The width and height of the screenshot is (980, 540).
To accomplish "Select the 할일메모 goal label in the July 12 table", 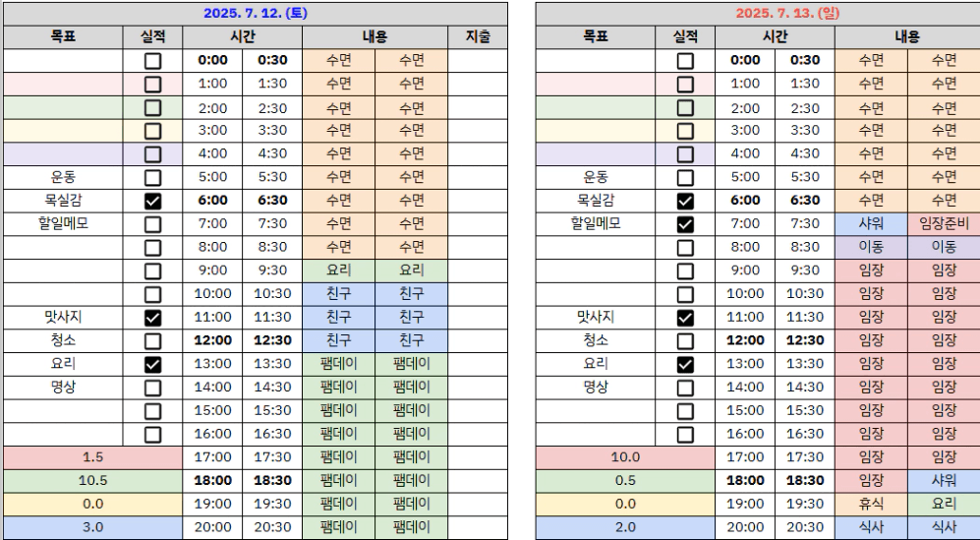I will pos(63,224).
